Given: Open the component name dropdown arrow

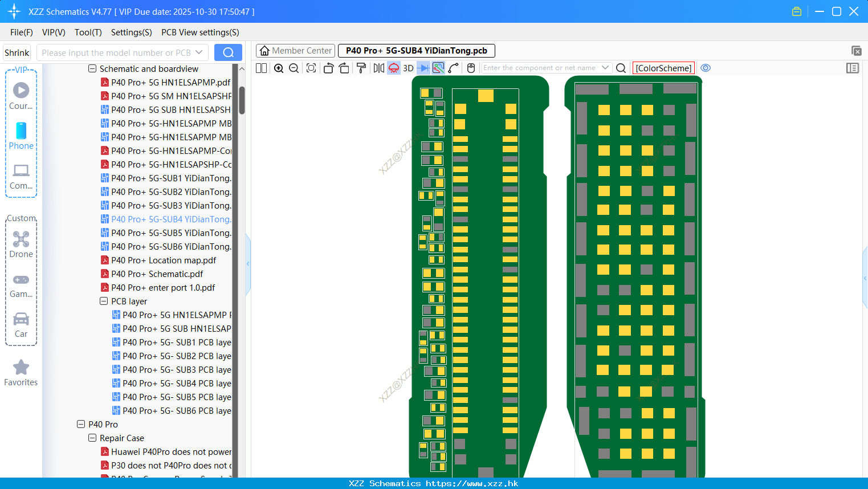Looking at the screenshot, I should (x=605, y=68).
